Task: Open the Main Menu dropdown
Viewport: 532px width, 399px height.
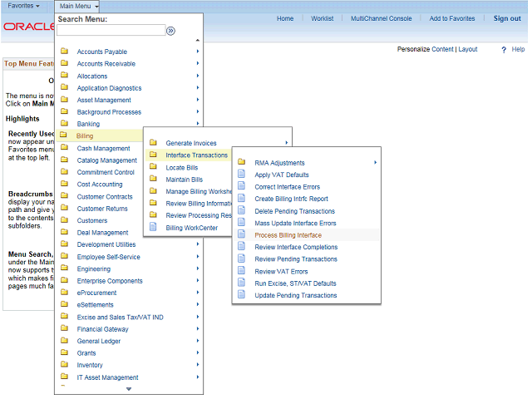Action: click(79, 6)
